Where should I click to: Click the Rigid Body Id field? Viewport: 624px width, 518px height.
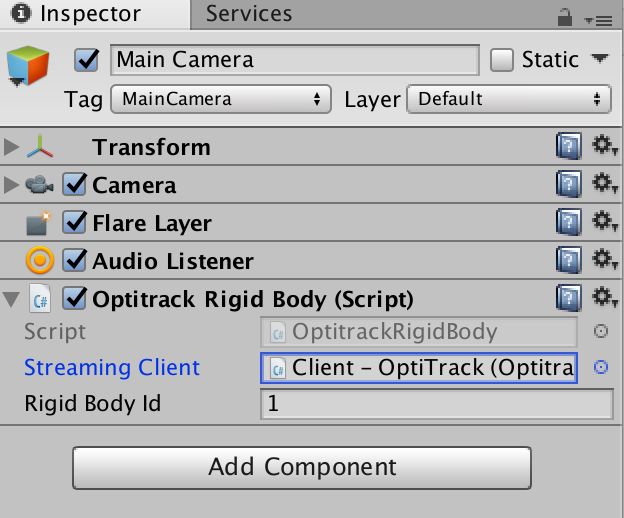click(x=437, y=404)
